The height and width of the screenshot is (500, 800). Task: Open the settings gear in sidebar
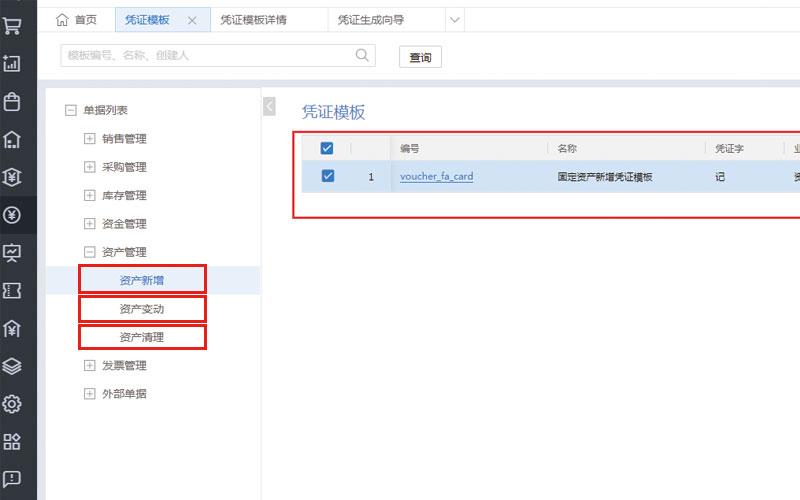[x=12, y=404]
